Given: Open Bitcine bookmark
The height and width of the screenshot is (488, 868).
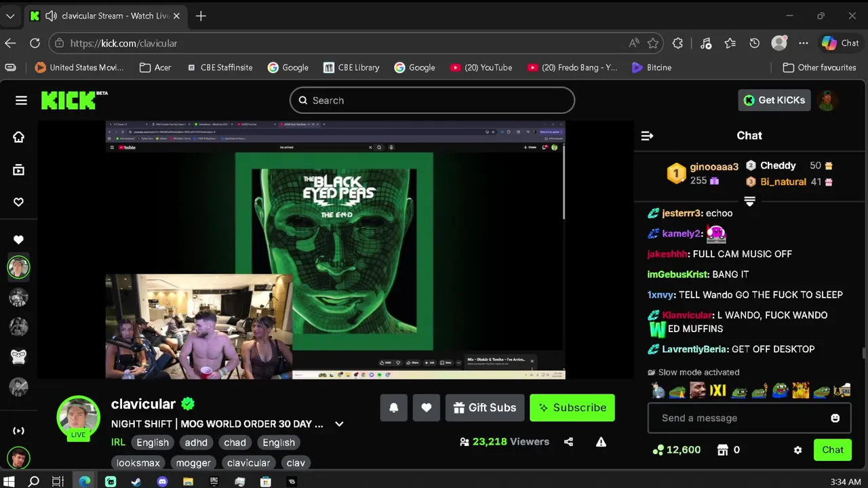Looking at the screenshot, I should pyautogui.click(x=652, y=68).
